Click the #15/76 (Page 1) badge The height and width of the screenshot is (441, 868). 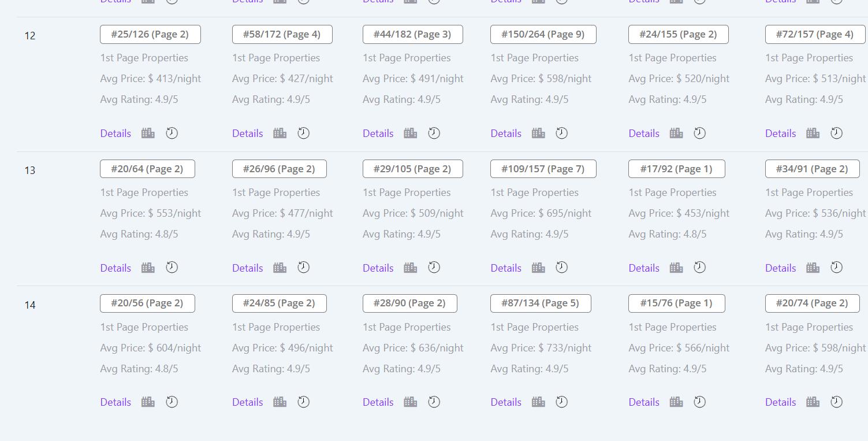[677, 303]
